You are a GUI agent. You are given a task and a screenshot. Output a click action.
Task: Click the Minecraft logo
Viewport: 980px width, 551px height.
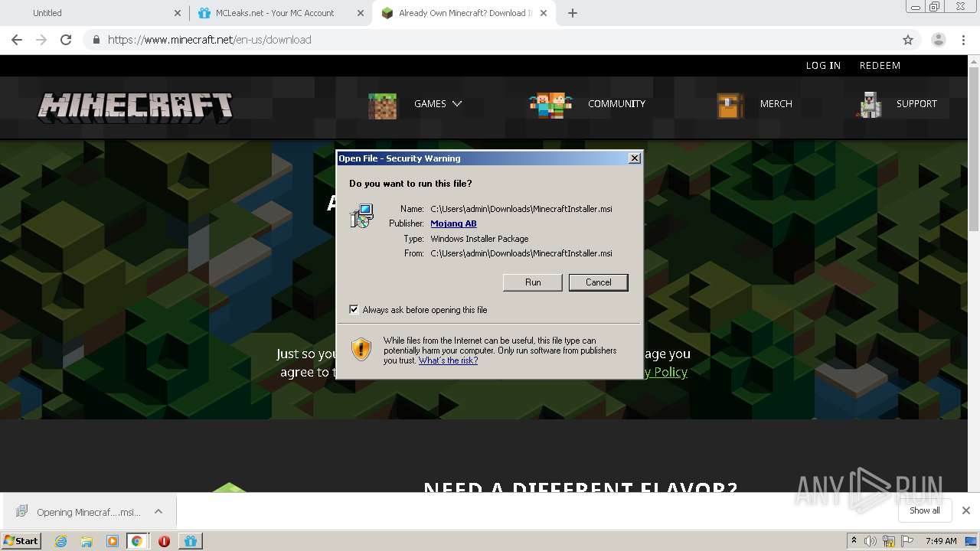(136, 107)
